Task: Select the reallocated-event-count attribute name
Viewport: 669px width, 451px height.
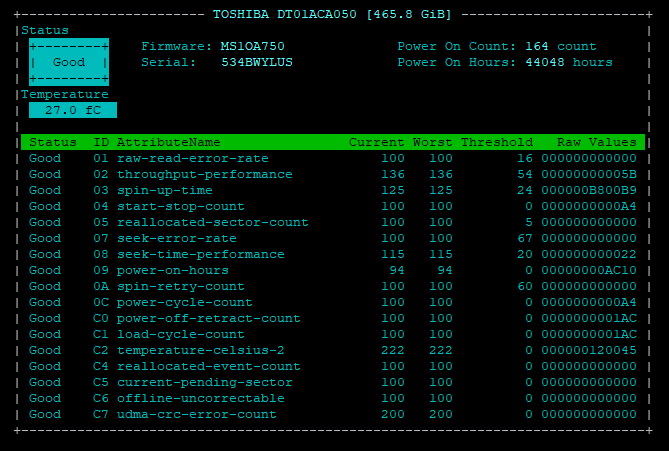Action: coord(209,367)
